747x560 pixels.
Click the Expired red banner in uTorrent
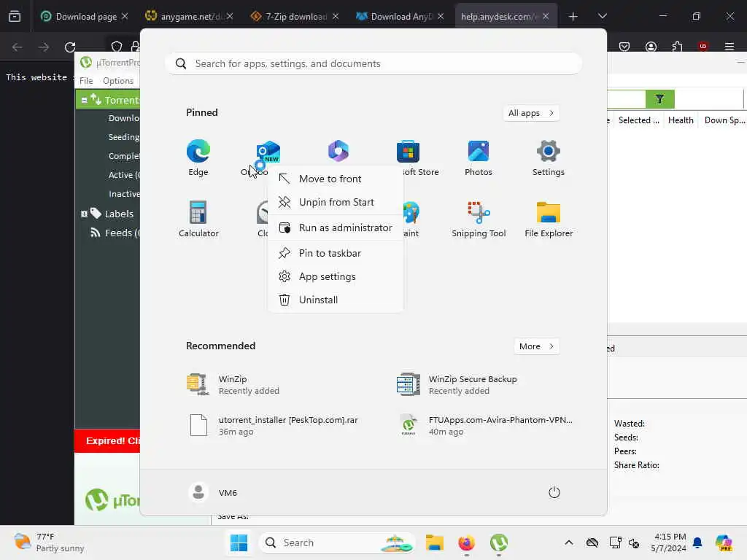[107, 441]
